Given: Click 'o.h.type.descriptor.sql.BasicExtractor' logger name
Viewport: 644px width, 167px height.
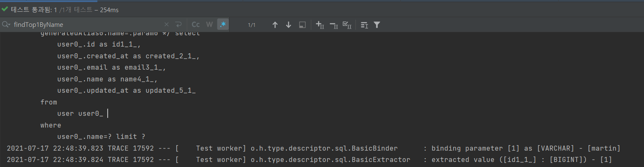Looking at the screenshot, I should click(330, 160).
